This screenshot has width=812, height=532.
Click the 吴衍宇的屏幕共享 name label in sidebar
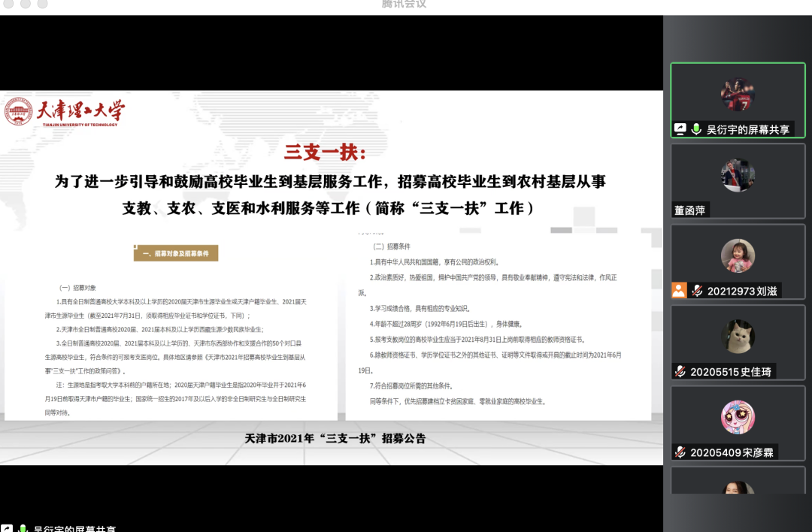748,129
